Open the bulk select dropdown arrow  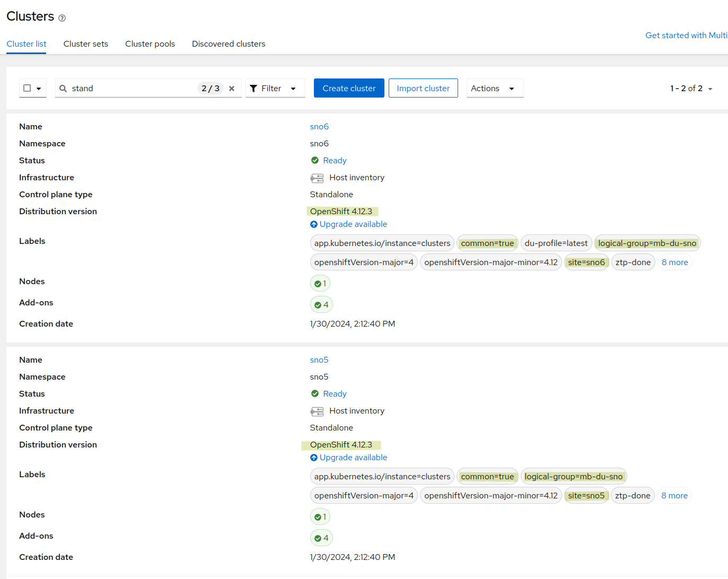coord(39,89)
